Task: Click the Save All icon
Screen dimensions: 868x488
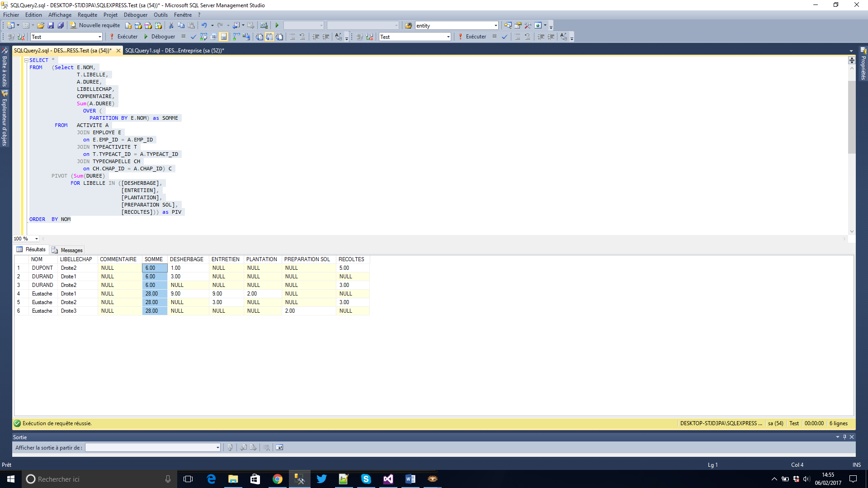Action: click(x=61, y=26)
